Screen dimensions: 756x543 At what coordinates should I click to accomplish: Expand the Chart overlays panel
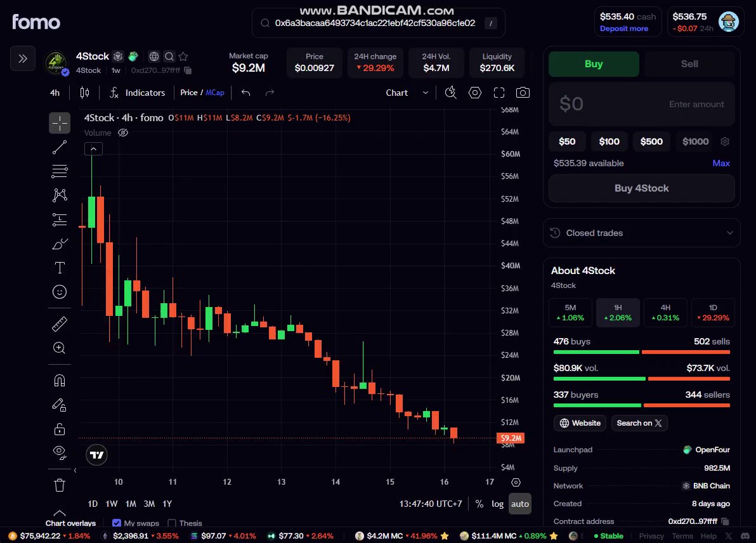click(60, 513)
